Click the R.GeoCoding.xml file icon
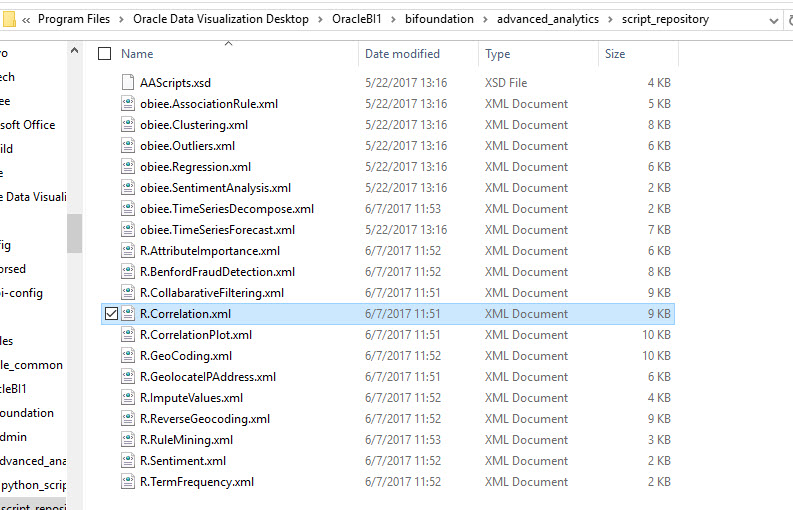 [127, 356]
